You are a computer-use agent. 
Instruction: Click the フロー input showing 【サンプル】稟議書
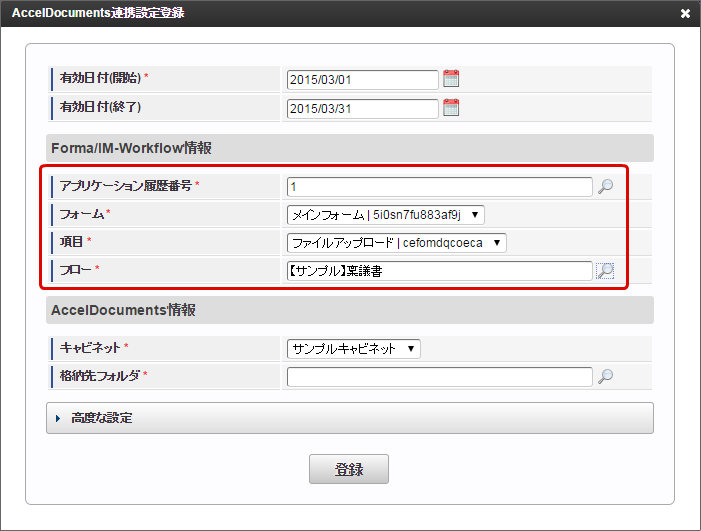pyautogui.click(x=439, y=271)
